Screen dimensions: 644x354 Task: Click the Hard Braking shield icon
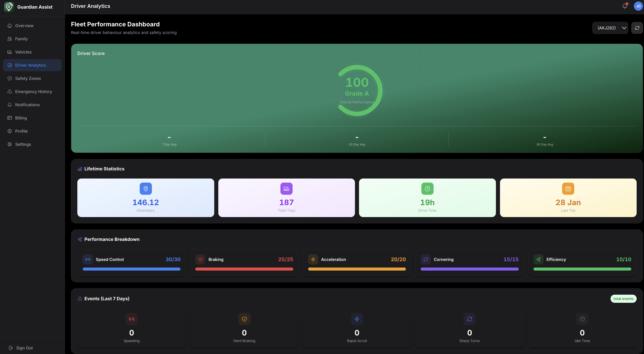(244, 319)
